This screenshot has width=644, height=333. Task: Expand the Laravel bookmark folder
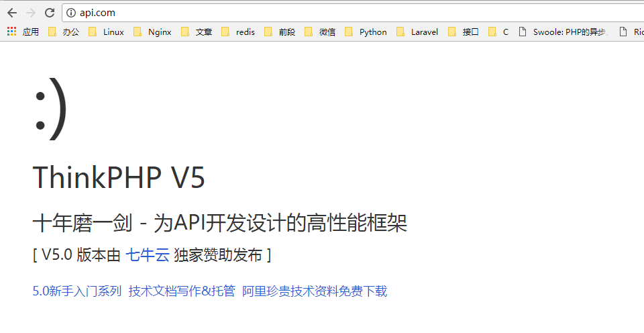[417, 32]
